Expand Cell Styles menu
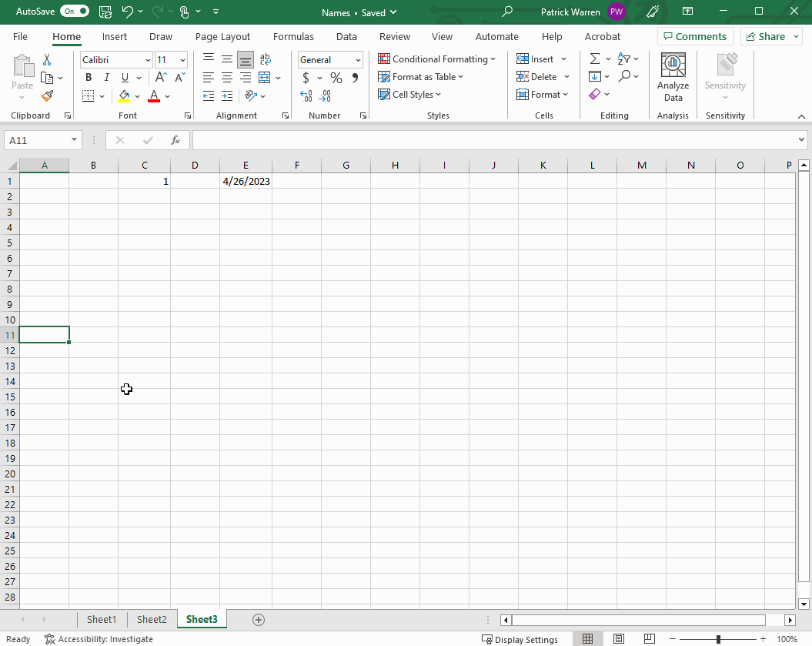 [x=409, y=94]
